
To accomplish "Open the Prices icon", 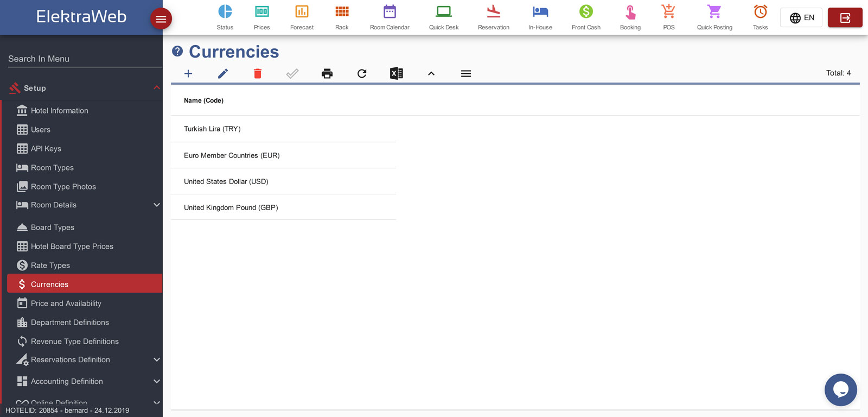I will pyautogui.click(x=261, y=12).
